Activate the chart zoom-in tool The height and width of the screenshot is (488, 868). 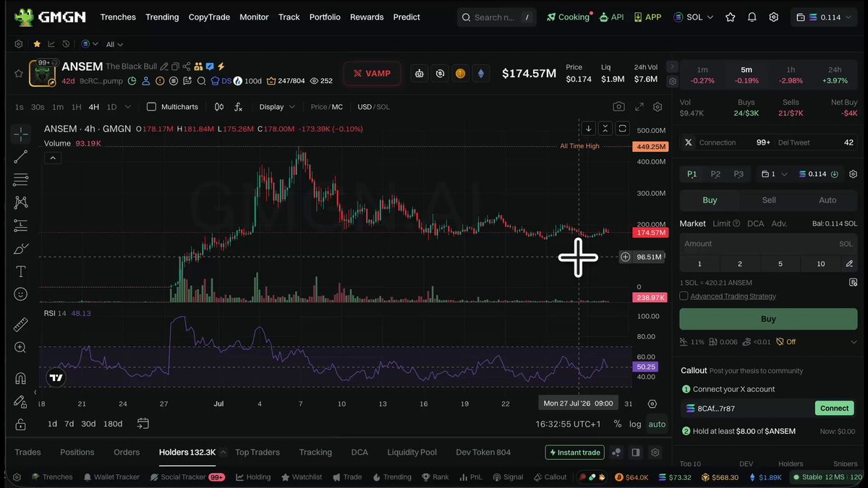21,348
